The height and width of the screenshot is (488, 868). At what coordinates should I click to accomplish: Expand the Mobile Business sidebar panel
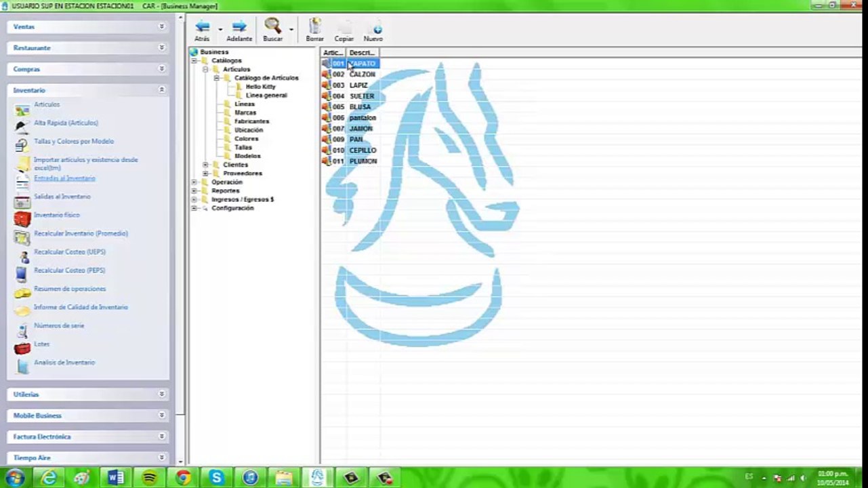point(161,415)
